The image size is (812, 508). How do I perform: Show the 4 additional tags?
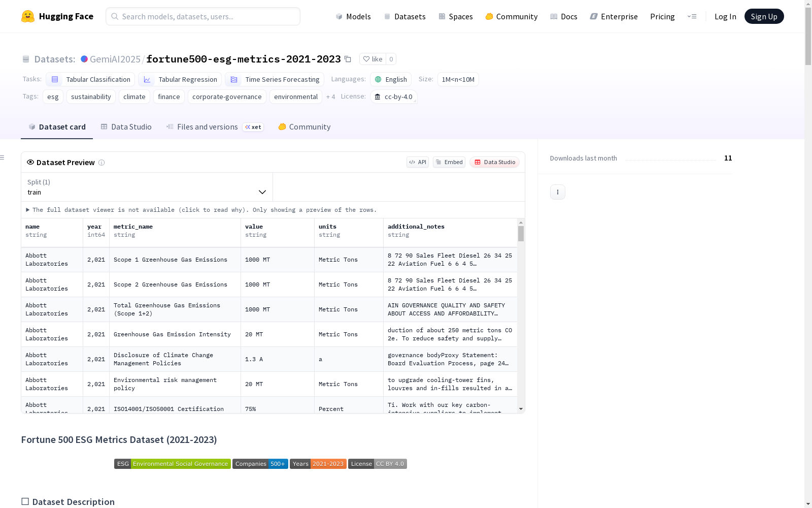point(330,97)
